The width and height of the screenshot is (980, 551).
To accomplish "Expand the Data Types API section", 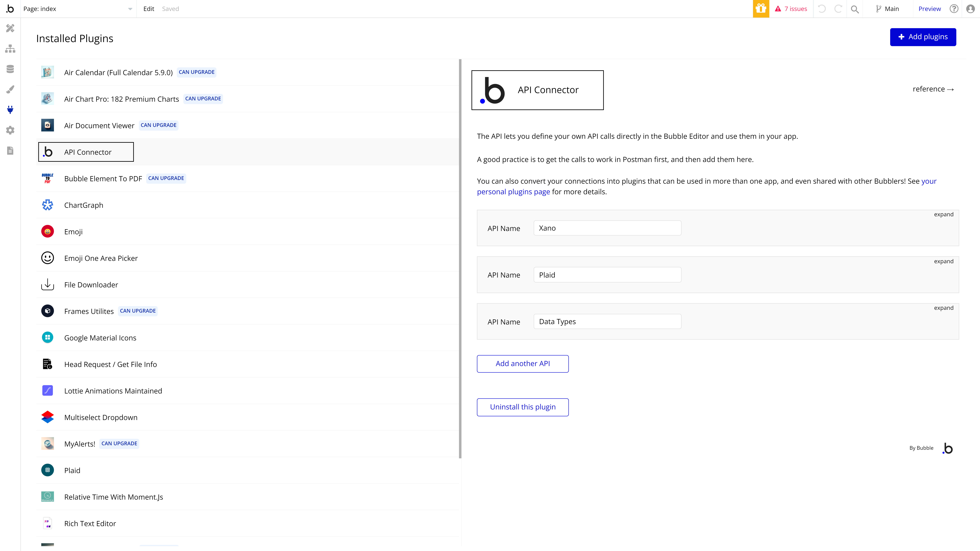I will click(944, 308).
